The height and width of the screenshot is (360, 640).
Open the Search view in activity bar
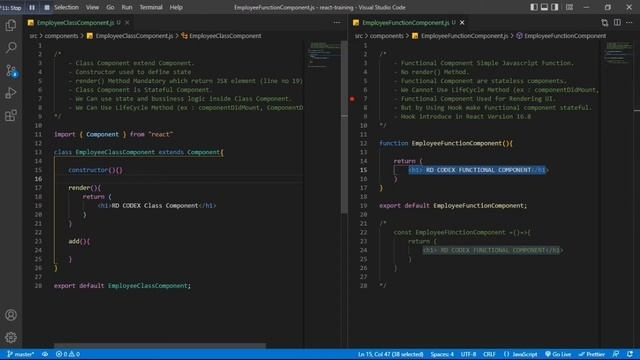pos(11,48)
